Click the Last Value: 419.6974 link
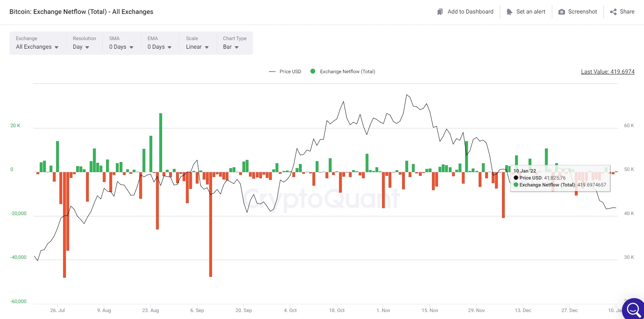Viewport: 644px width, 319px height. [x=608, y=72]
